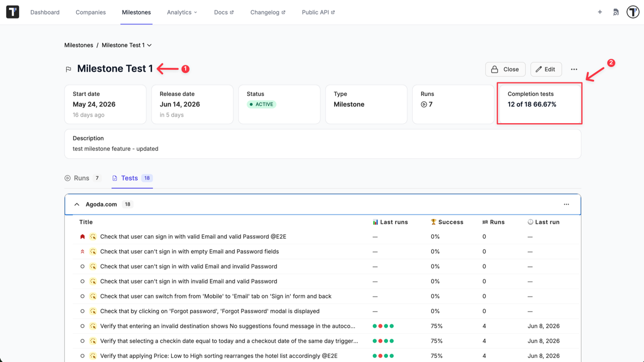Open the user profile avatar menu
The width and height of the screenshot is (644, 362).
click(632, 12)
